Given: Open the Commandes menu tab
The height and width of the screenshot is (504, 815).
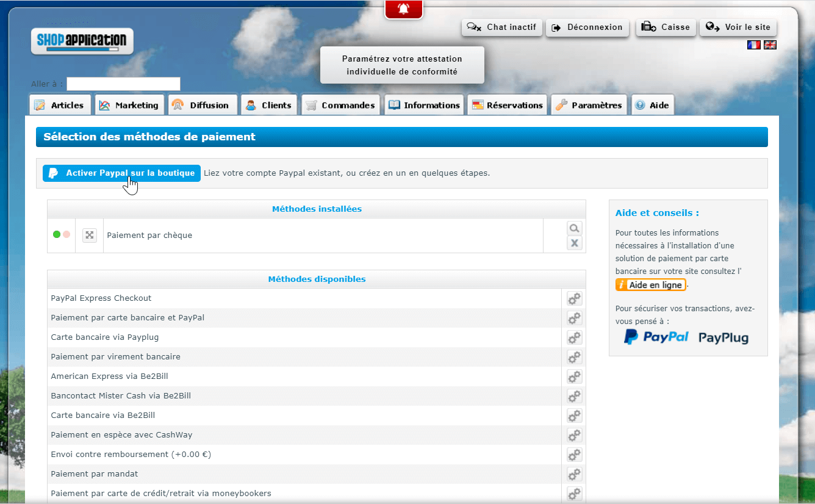Looking at the screenshot, I should pos(341,105).
